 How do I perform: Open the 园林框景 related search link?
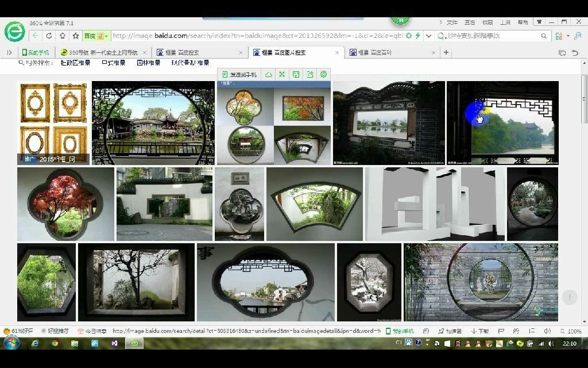click(x=149, y=64)
